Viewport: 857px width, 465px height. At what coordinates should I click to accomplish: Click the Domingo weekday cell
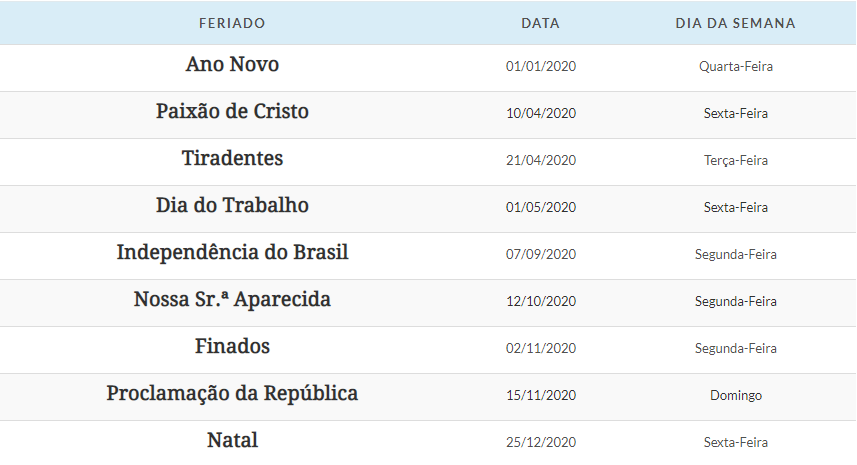(736, 396)
